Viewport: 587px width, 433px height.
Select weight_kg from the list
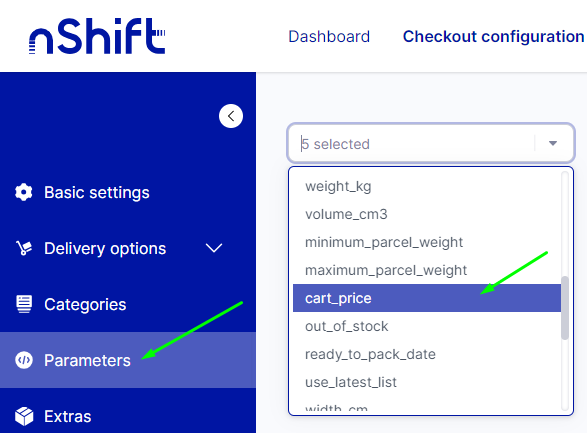[x=427, y=186]
